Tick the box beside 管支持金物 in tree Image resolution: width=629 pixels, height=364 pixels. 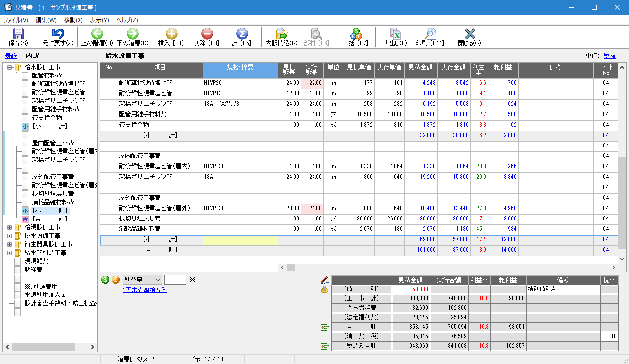pos(25,118)
